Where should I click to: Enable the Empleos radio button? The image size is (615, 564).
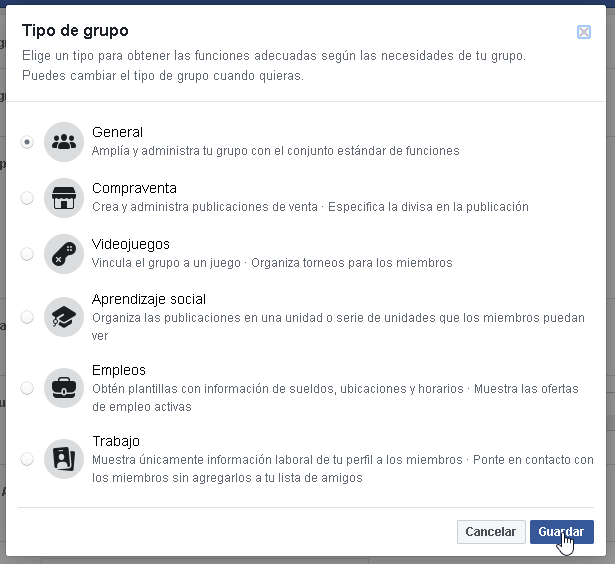pyautogui.click(x=27, y=388)
